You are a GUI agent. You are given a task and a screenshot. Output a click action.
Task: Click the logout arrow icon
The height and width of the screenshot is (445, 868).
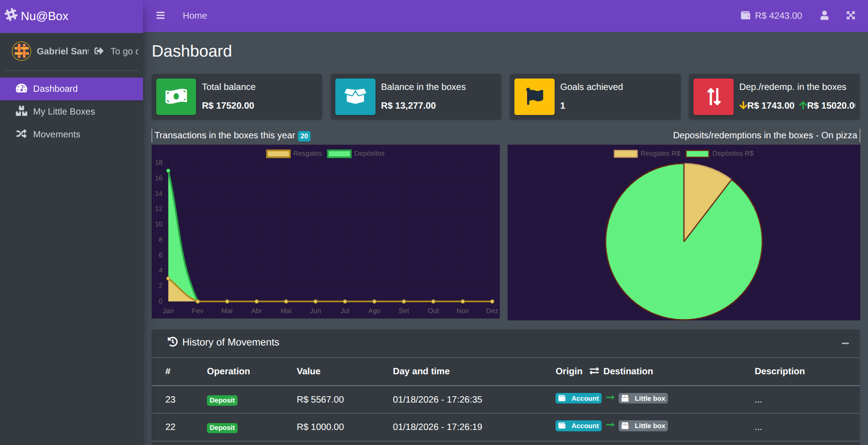pos(99,51)
